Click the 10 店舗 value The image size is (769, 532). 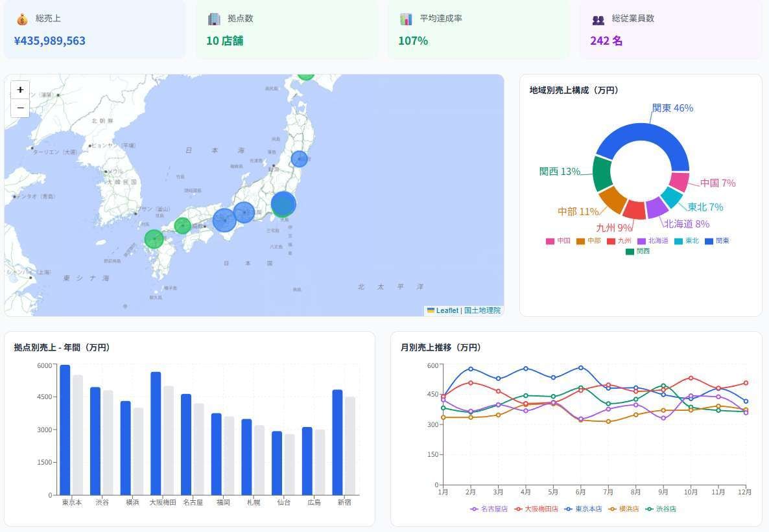pos(224,41)
